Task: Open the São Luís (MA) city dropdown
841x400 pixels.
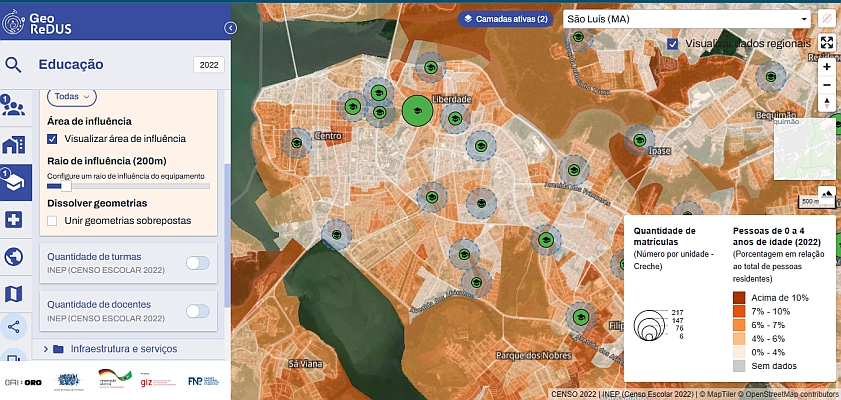Action: [685, 19]
